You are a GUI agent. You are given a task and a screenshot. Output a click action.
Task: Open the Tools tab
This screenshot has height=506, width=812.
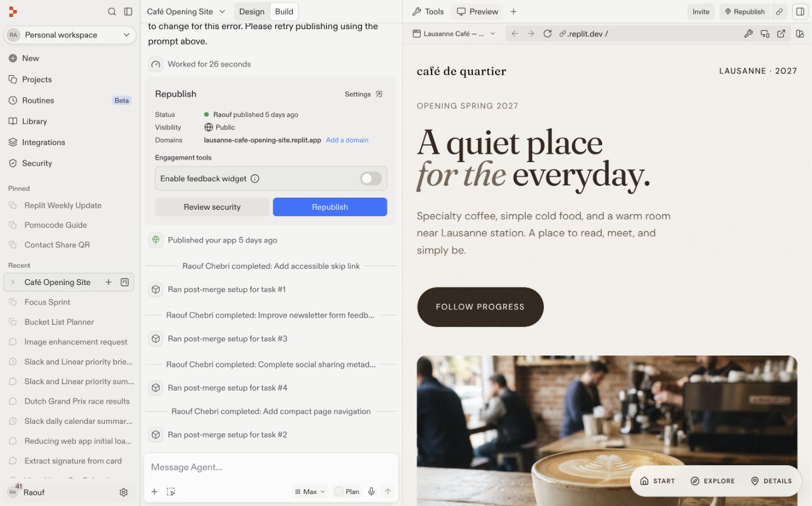[x=428, y=12]
